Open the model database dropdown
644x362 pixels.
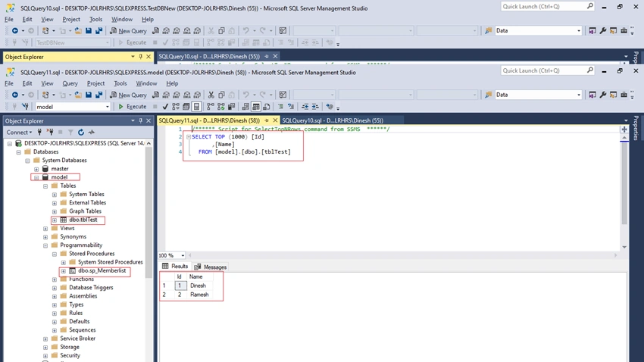click(x=107, y=107)
